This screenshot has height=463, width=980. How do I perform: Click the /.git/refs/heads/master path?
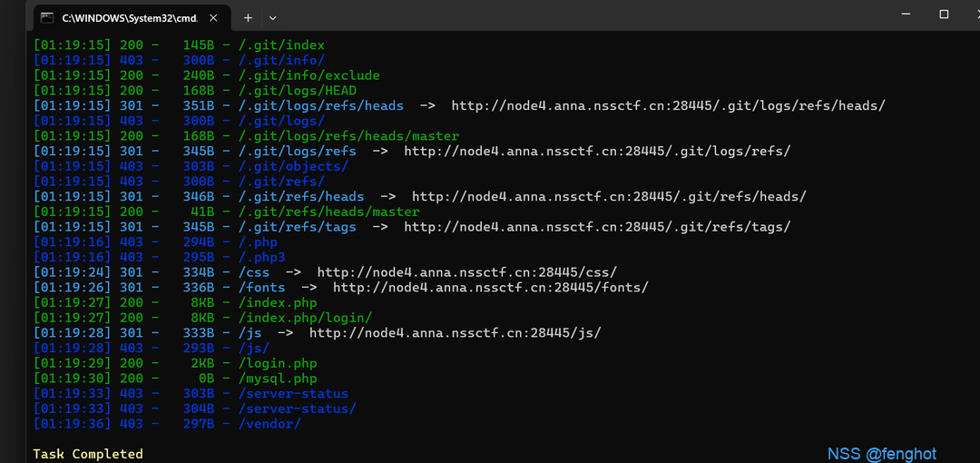click(328, 212)
